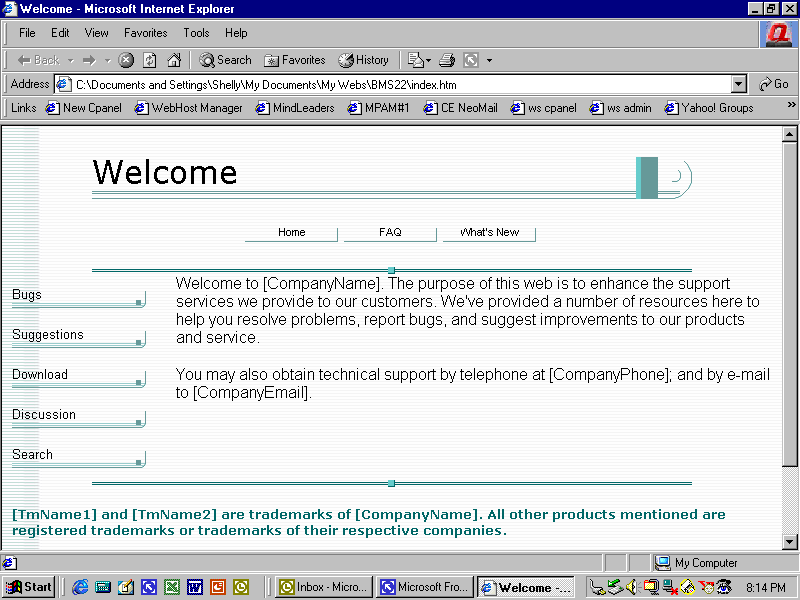Launch Excel from Quick Launch
This screenshot has height=600, width=800.
tap(172, 587)
